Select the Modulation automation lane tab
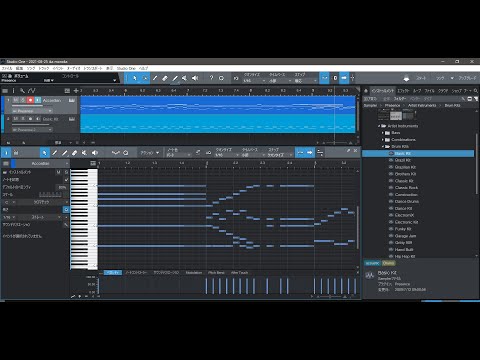This screenshot has width=480, height=360. (x=194, y=273)
